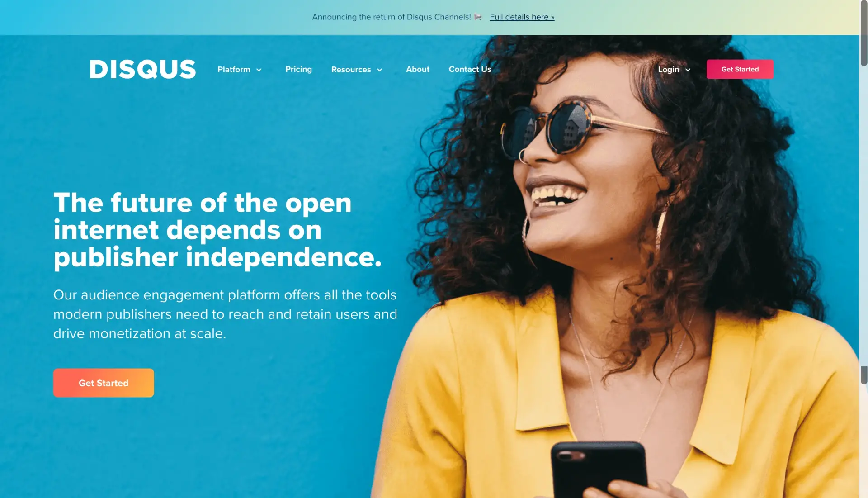The image size is (868, 498).
Task: Open the Pricing page link
Action: click(298, 69)
